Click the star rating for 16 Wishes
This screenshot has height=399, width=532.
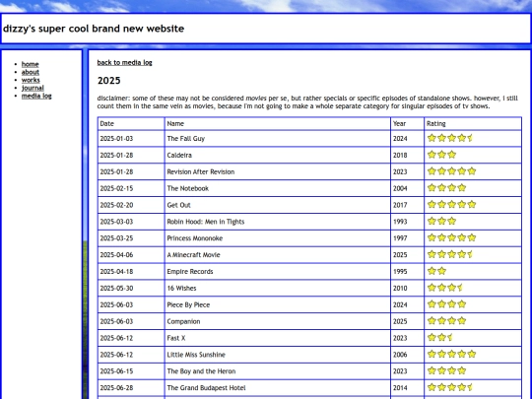[444, 288]
